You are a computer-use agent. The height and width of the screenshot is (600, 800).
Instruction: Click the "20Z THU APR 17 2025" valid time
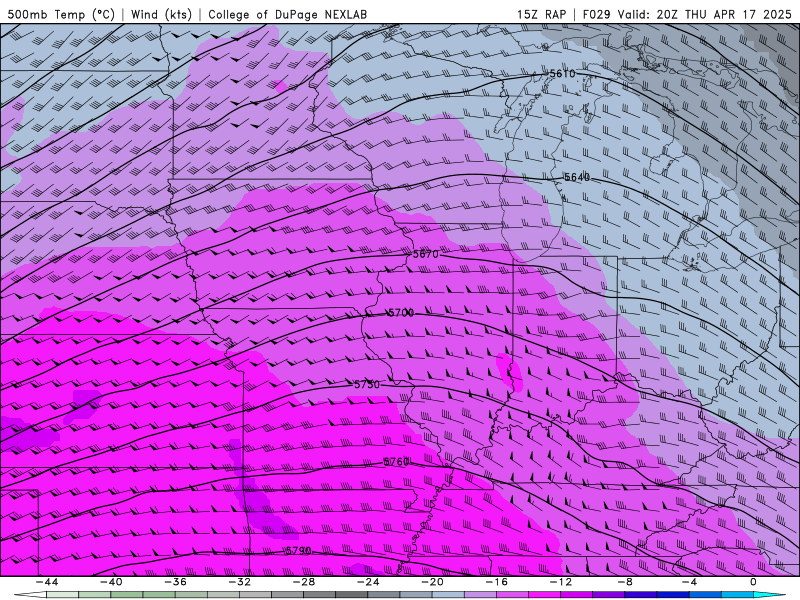coord(724,14)
